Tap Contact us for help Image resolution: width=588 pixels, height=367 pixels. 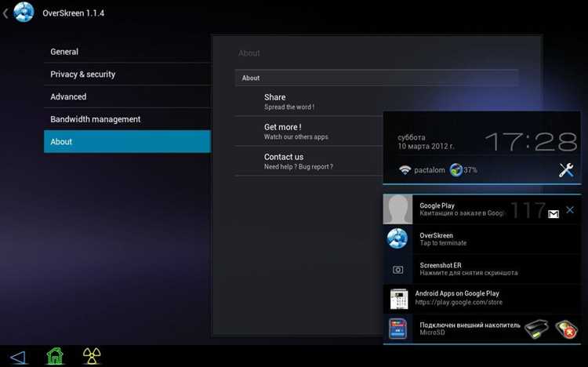click(310, 162)
